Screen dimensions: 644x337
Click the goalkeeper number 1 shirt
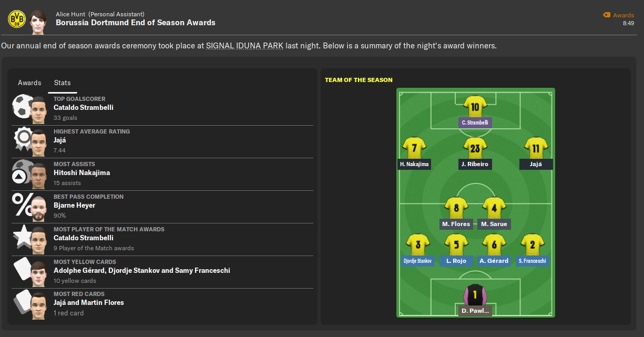(475, 295)
